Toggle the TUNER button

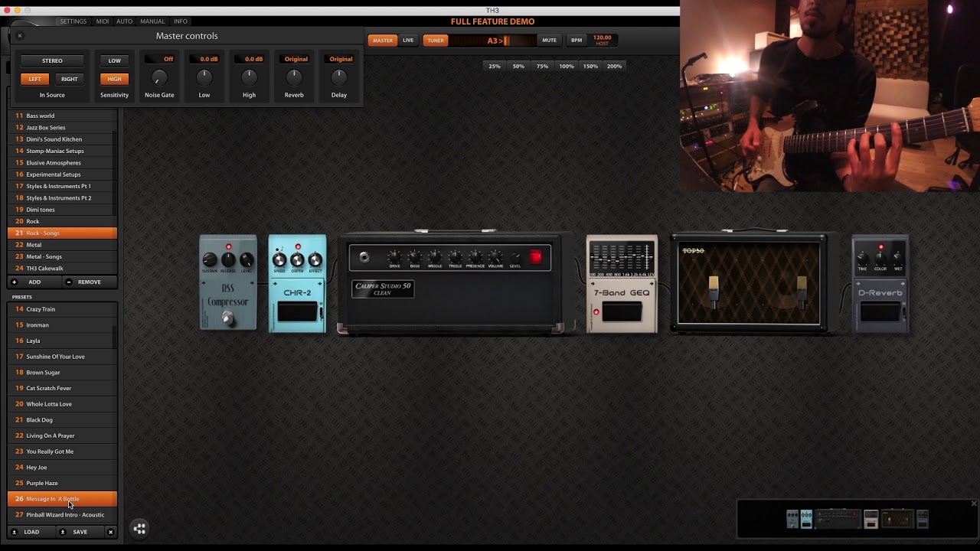436,41
